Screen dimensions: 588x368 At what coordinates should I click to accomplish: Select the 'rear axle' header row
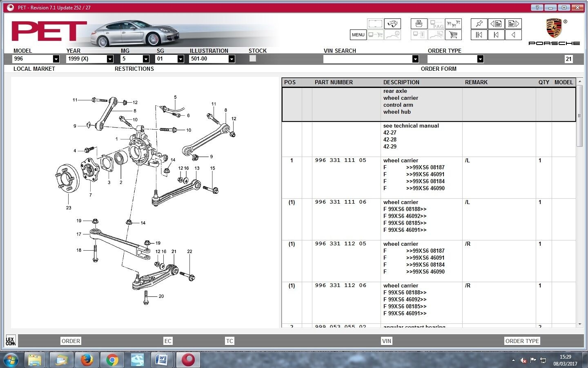429,104
